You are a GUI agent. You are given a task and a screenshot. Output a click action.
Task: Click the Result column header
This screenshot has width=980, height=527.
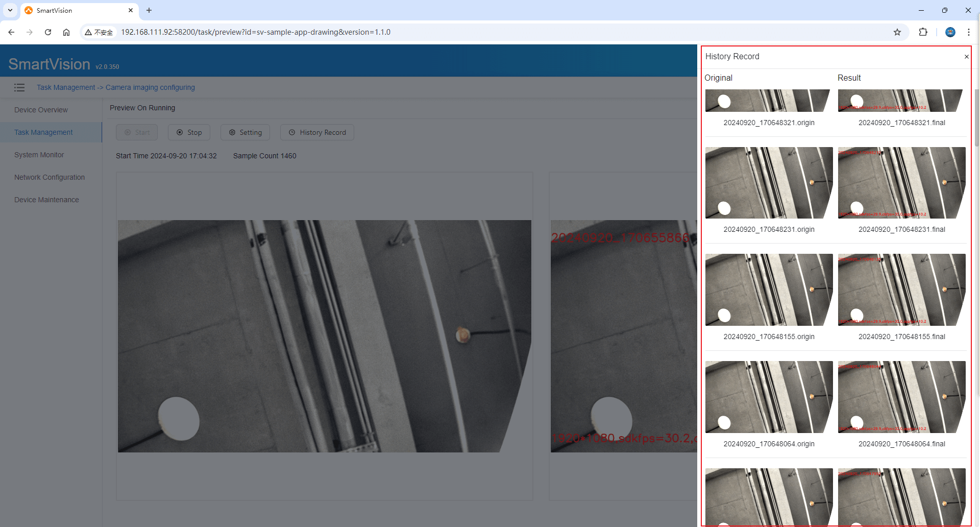pos(849,78)
